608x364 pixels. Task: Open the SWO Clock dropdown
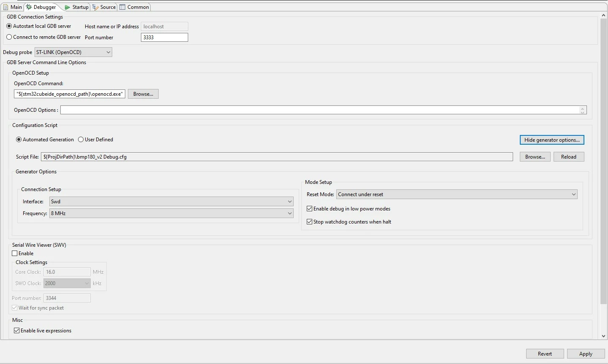(x=67, y=283)
